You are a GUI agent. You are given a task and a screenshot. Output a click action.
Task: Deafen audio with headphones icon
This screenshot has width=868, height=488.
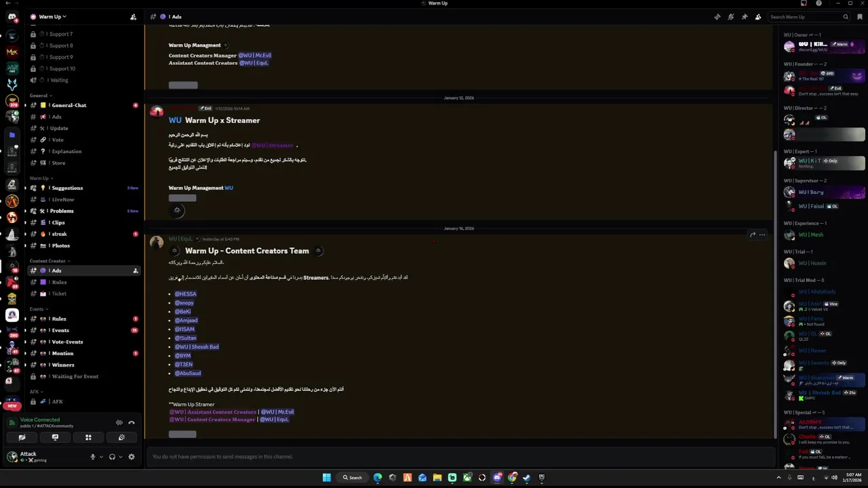tap(112, 457)
